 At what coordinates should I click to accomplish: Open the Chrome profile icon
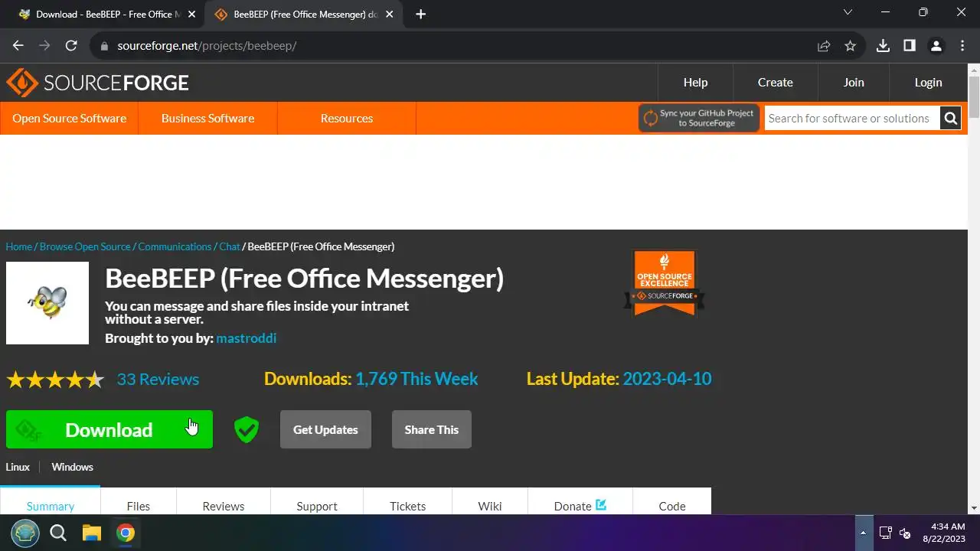click(936, 46)
